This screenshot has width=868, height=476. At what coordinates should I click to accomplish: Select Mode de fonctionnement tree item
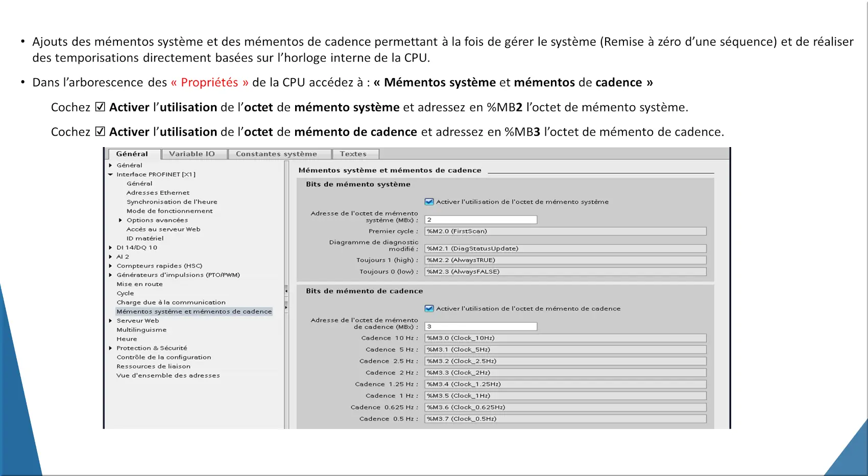tap(170, 211)
